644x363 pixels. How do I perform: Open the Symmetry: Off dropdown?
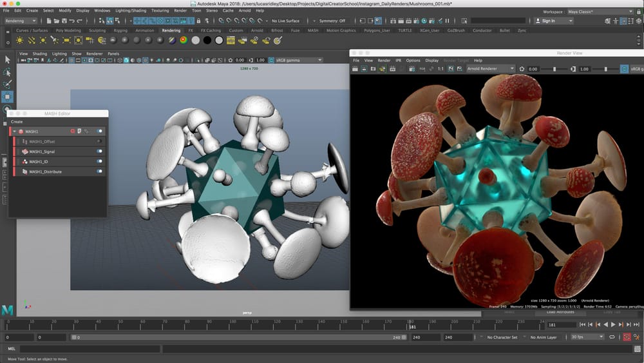pyautogui.click(x=332, y=21)
